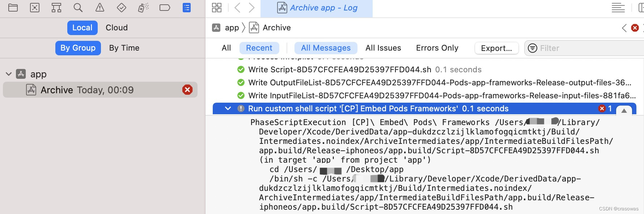Screen dimensions: 644x214
Task: Sort reports By Time
Action: 124,48
